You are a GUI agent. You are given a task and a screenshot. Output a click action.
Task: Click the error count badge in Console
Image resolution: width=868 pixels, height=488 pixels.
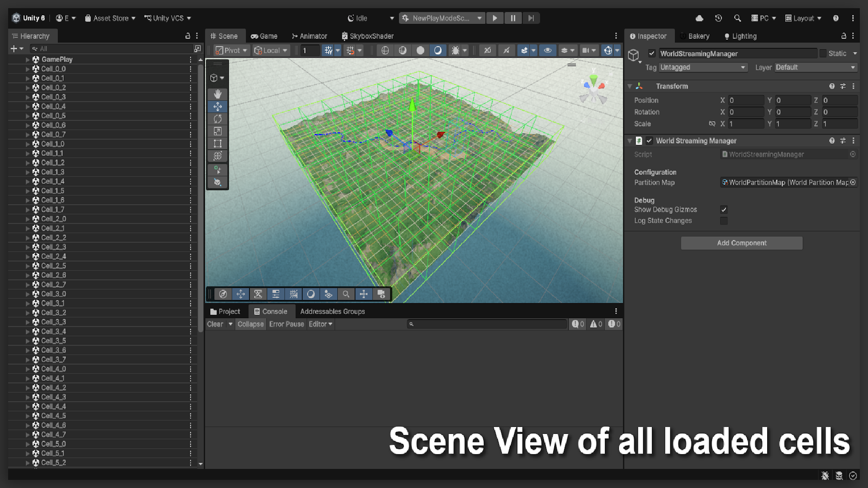(614, 324)
